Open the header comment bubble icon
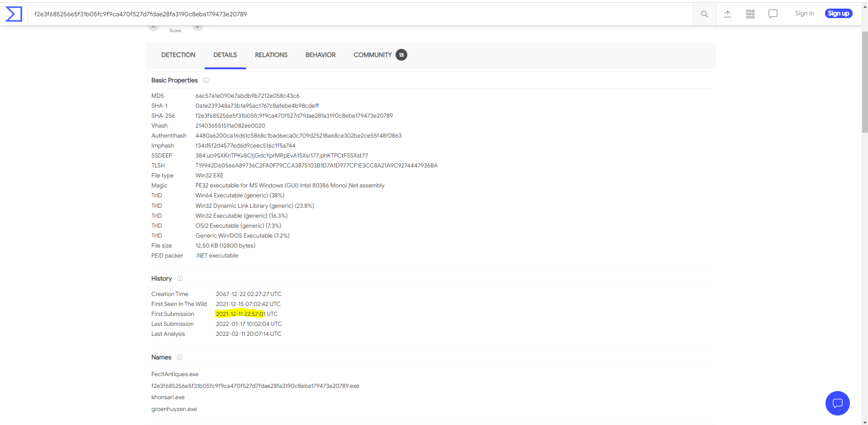Viewport: 868px width, 425px height. 773,14
